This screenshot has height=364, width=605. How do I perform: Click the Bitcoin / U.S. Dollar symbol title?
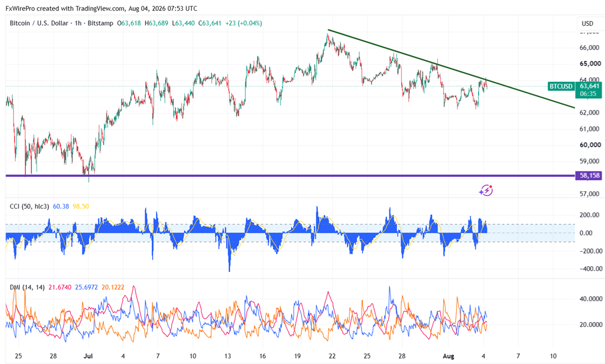[39, 23]
